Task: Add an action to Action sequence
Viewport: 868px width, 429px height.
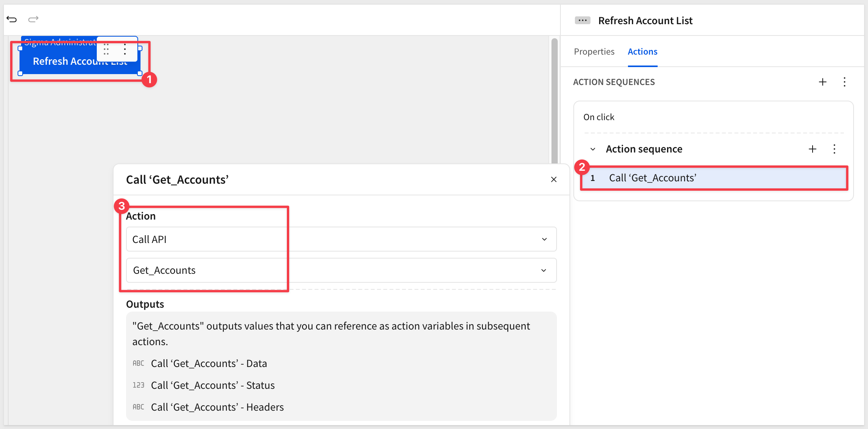Action: 813,149
